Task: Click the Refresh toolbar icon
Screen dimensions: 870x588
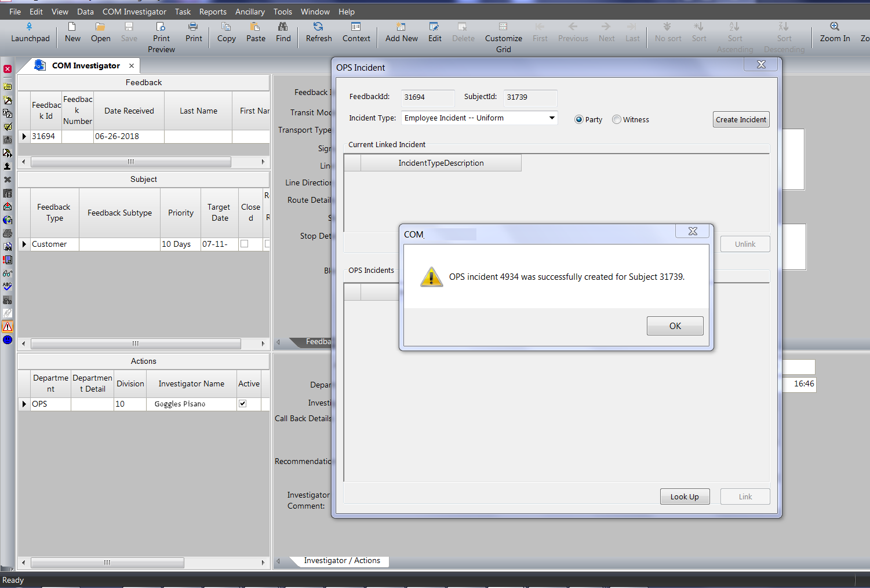Action: (318, 32)
